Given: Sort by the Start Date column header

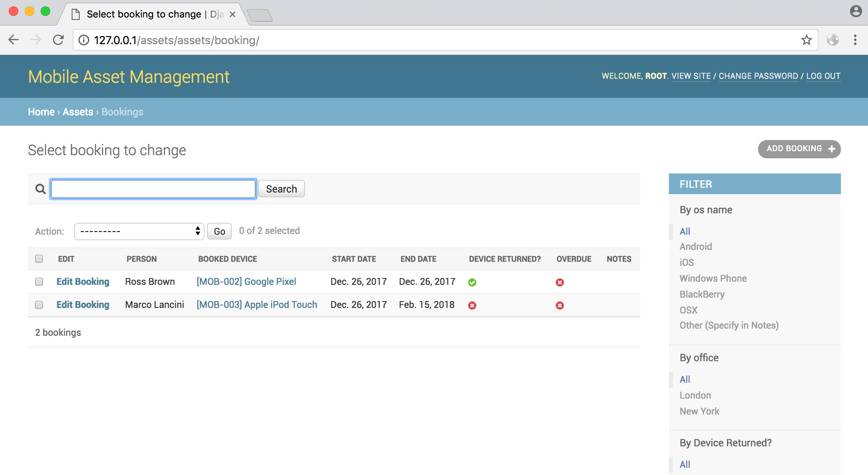Looking at the screenshot, I should pyautogui.click(x=354, y=259).
